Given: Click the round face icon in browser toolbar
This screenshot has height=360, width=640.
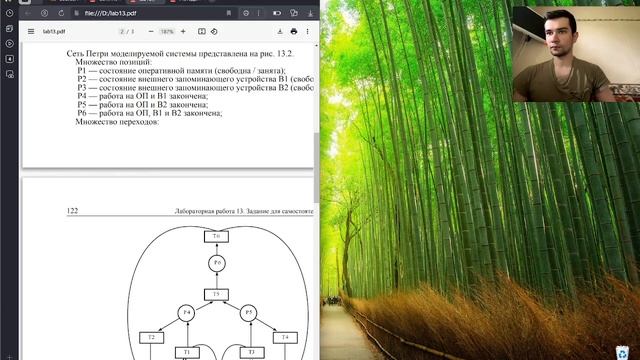Looking at the screenshot, I should [246, 13].
